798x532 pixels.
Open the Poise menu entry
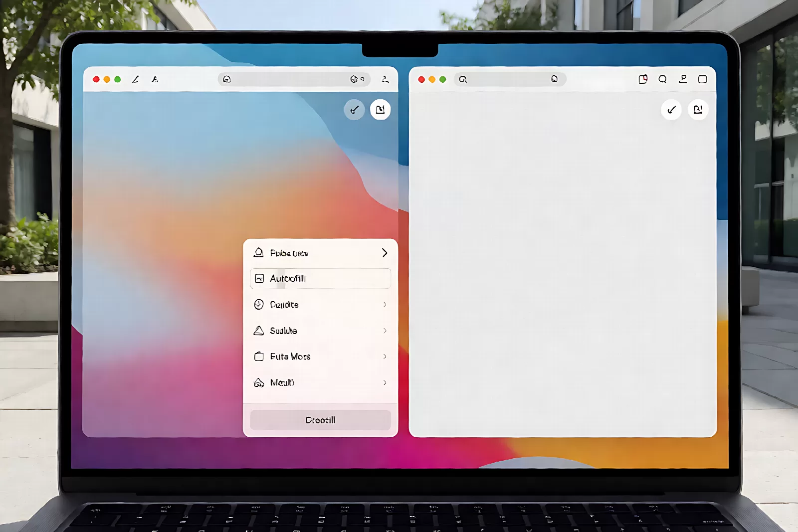320,253
